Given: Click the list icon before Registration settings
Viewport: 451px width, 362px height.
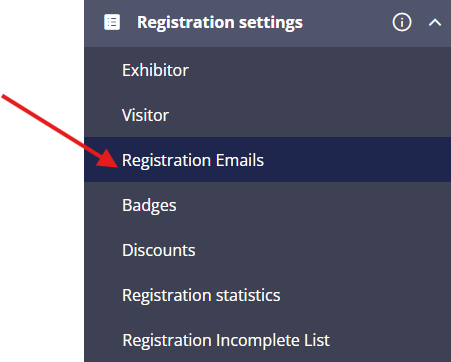Looking at the screenshot, I should point(112,22).
